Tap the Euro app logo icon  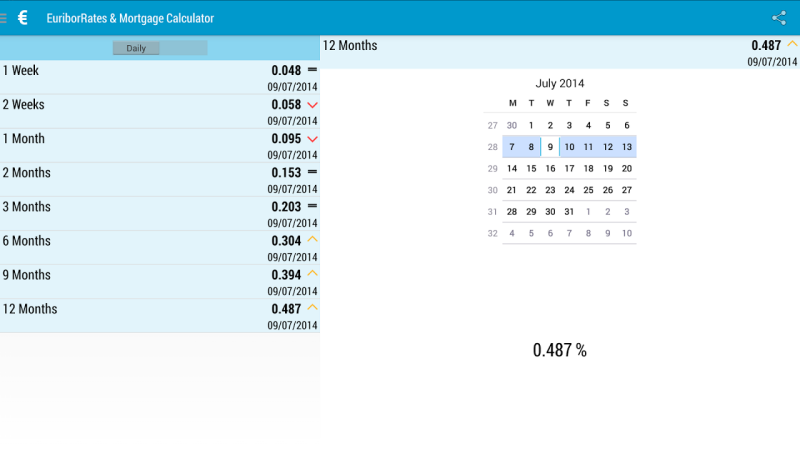(22, 18)
